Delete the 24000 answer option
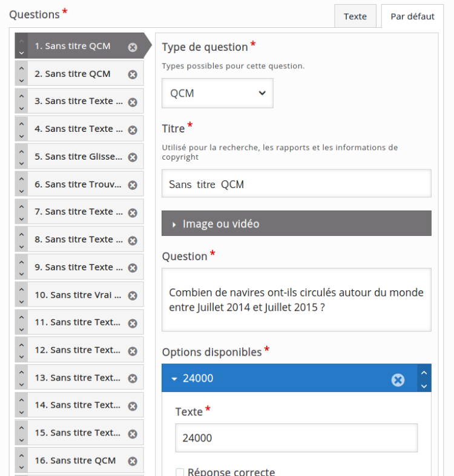This screenshot has height=476, width=454. coord(398,379)
